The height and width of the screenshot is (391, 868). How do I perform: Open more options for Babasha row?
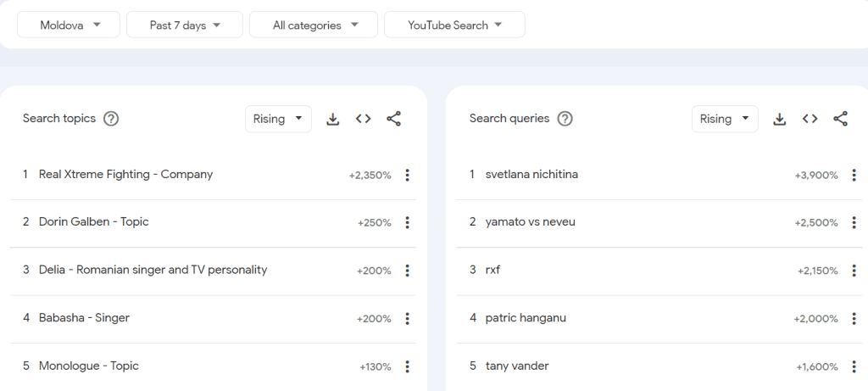pos(408,318)
